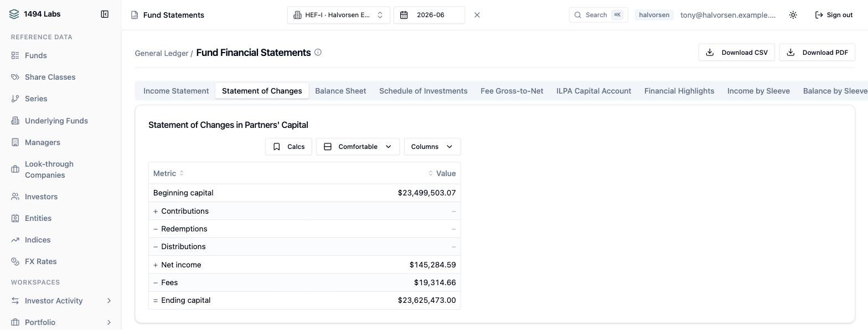868x330 pixels.
Task: Click the Contributions row
Action: point(304,211)
